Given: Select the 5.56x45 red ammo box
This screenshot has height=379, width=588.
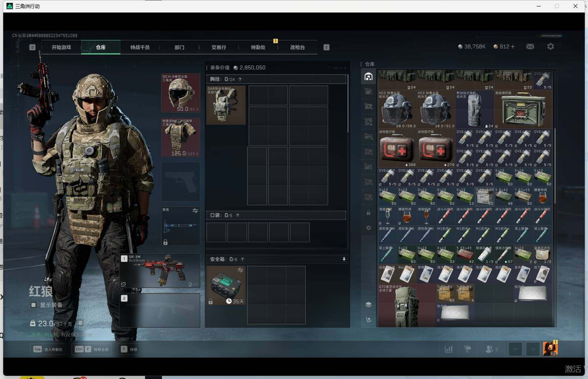Looking at the screenshot, I should click(x=465, y=255).
